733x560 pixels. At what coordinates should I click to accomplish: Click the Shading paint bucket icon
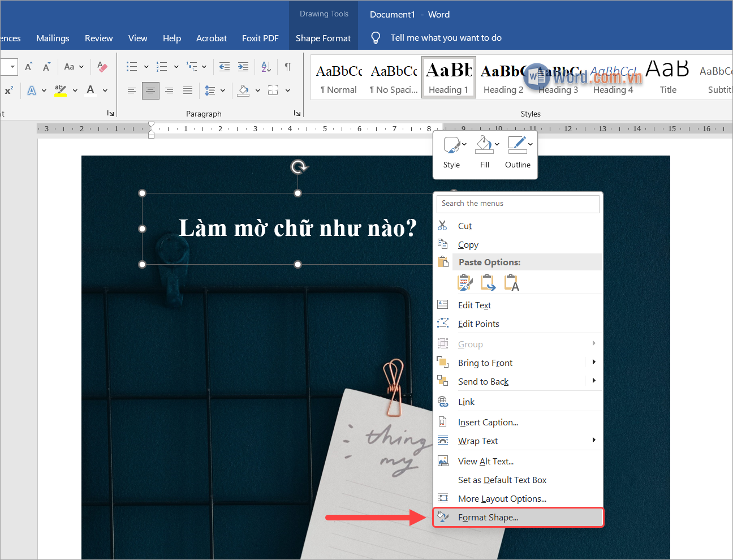(243, 91)
